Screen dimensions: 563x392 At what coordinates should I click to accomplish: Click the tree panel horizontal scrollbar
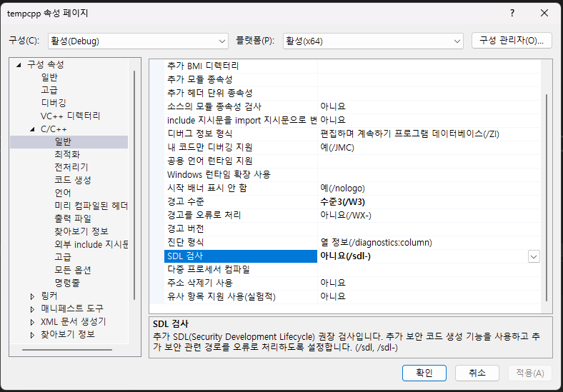(x=67, y=349)
